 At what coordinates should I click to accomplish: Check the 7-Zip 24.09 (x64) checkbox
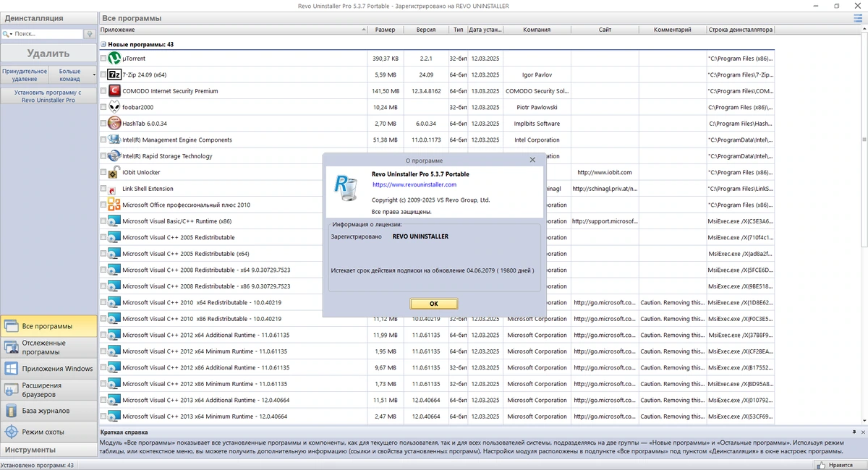tap(103, 74)
